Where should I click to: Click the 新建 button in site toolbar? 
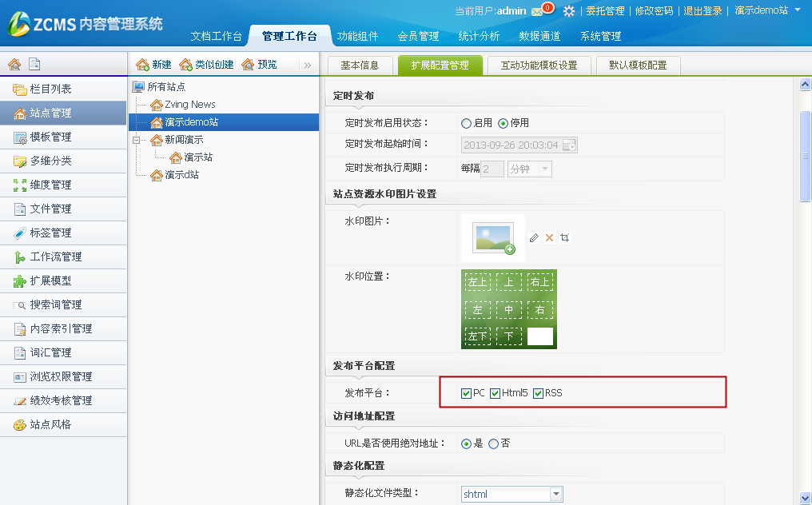click(x=153, y=65)
